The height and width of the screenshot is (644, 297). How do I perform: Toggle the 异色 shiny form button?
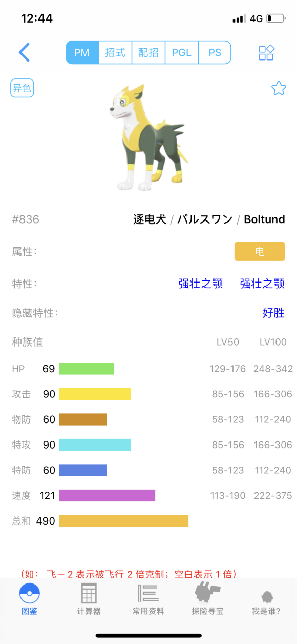(22, 88)
